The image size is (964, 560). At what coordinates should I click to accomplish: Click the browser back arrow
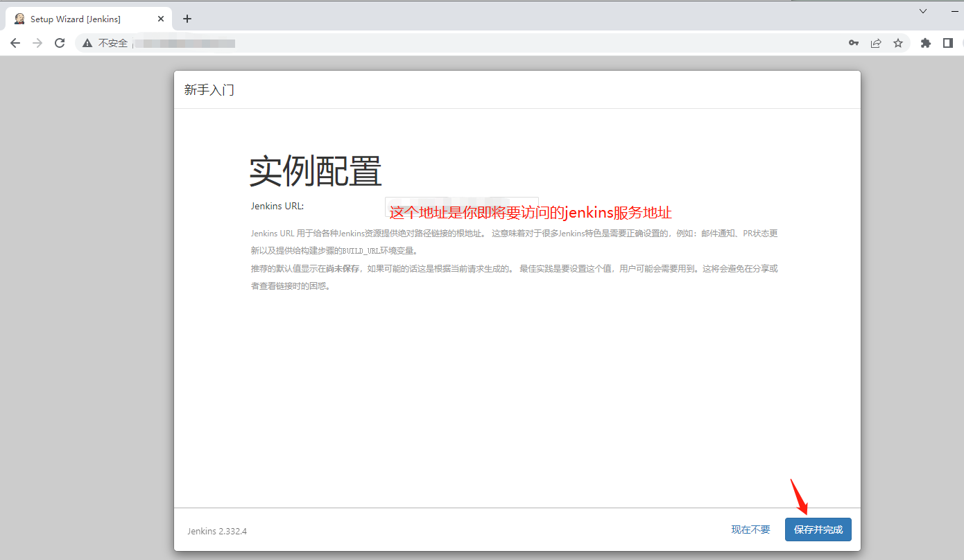click(15, 43)
